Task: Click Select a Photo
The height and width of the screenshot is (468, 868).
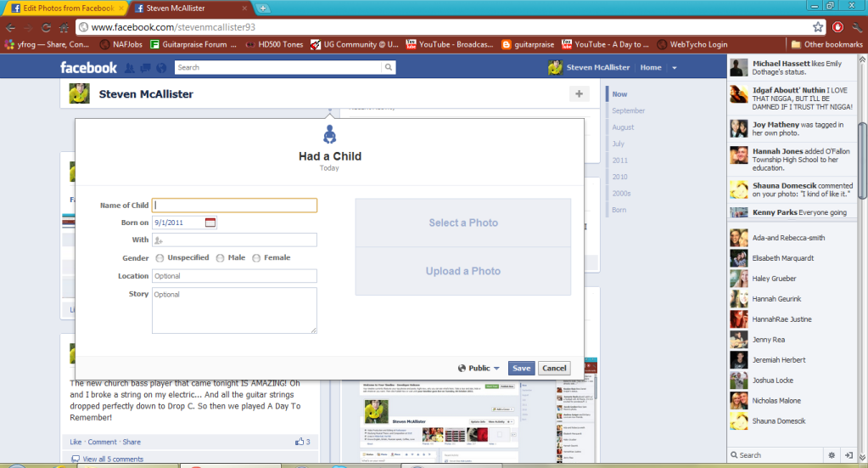Action: [462, 223]
